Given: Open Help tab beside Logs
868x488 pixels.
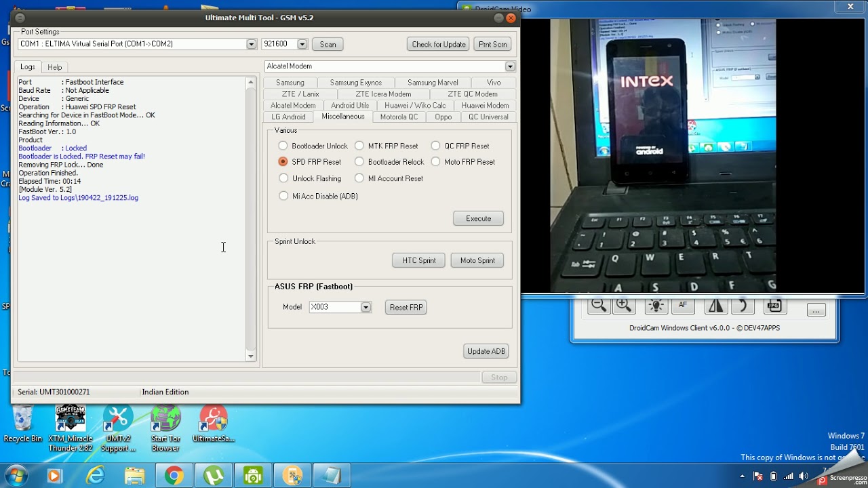Looking at the screenshot, I should point(55,67).
